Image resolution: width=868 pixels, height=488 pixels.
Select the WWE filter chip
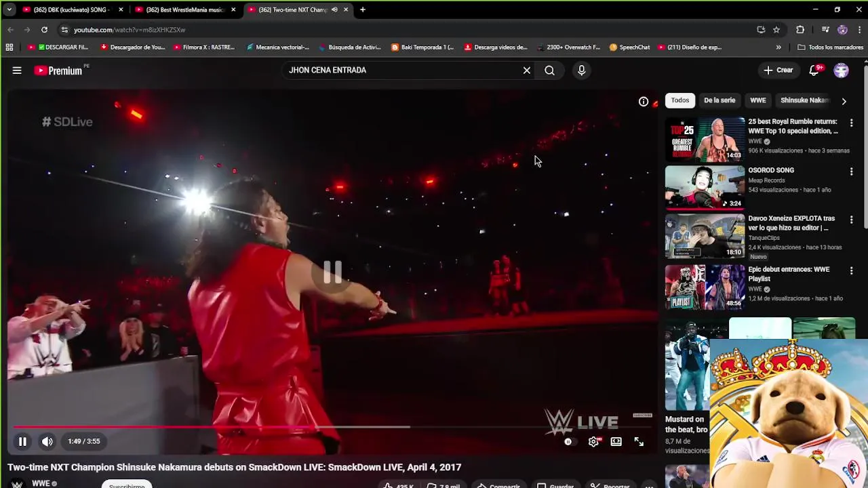(758, 100)
